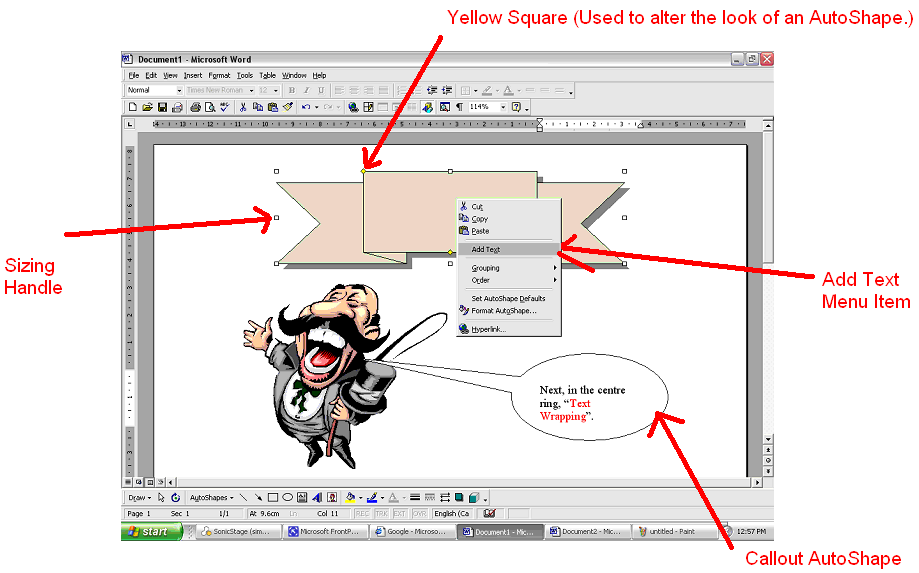
Task: Toggle the Drawing toolbar button in standard toolbar
Action: point(427,107)
